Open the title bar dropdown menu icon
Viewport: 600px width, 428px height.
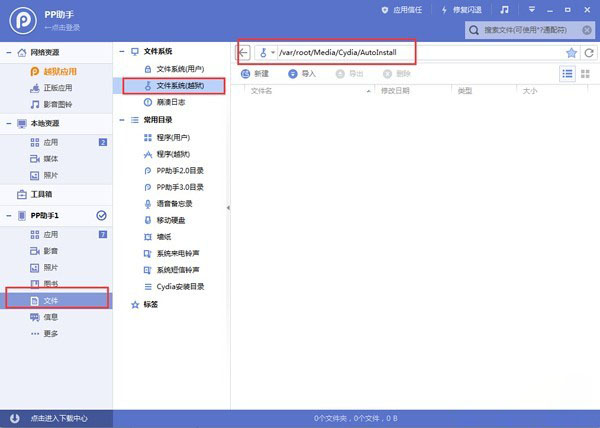532,10
